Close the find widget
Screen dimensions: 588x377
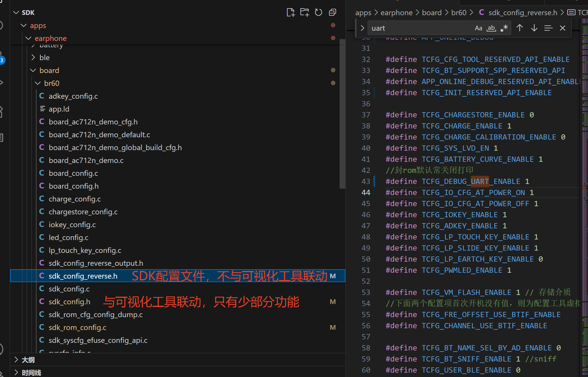pyautogui.click(x=563, y=28)
